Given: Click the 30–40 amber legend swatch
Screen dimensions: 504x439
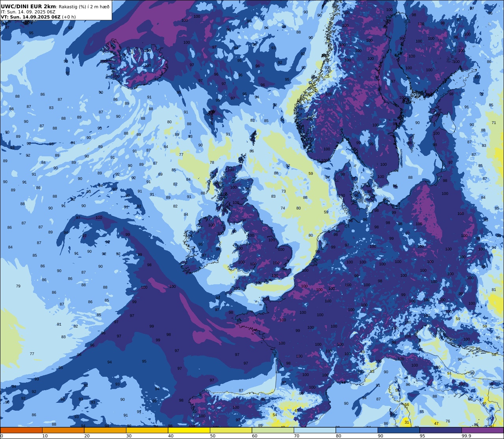Looking at the screenshot, I should pyautogui.click(x=147, y=430).
